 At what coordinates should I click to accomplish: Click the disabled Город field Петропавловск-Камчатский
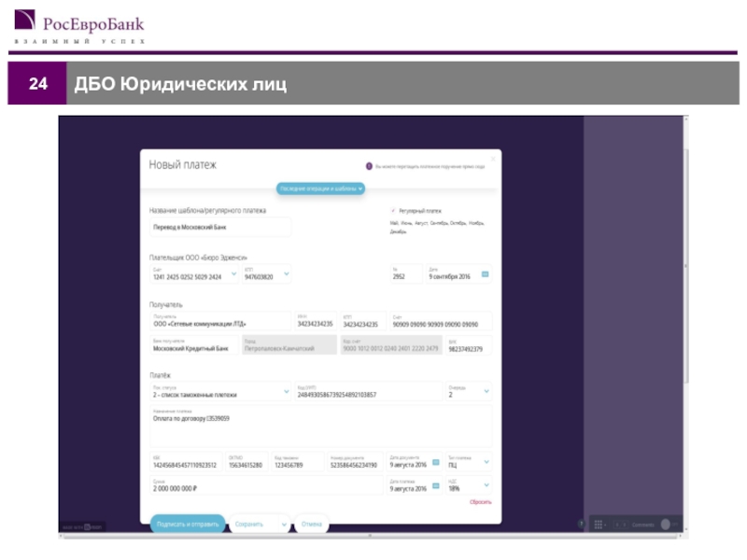[x=289, y=345]
